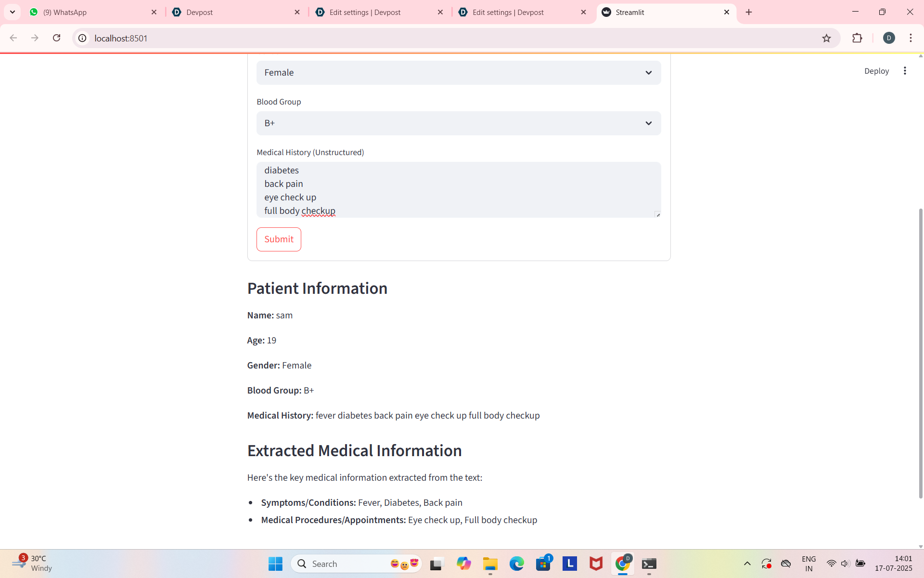Click the Deploy button
Viewport: 924px width, 578px height.
[x=876, y=71]
